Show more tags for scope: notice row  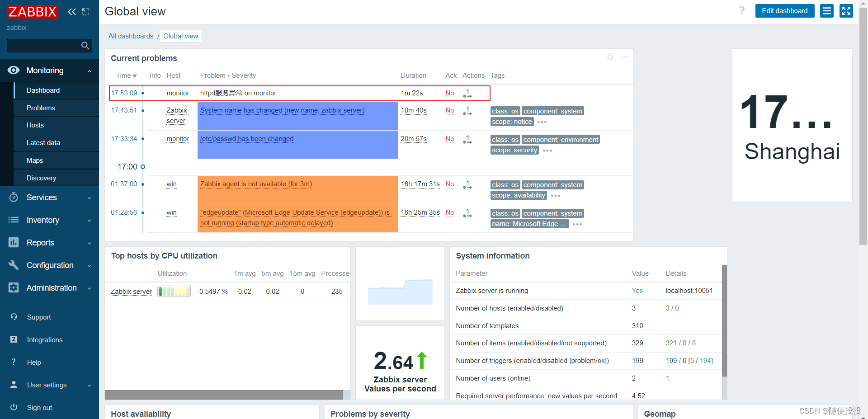tap(542, 122)
